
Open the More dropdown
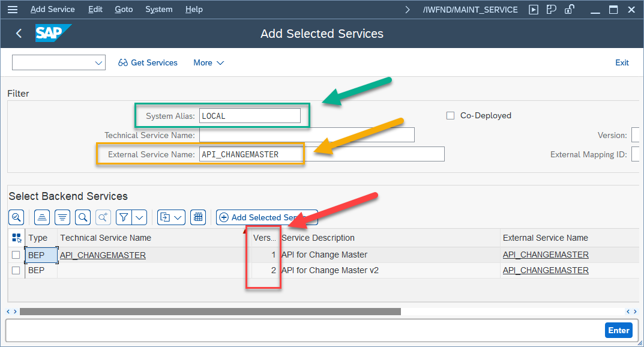click(x=208, y=62)
